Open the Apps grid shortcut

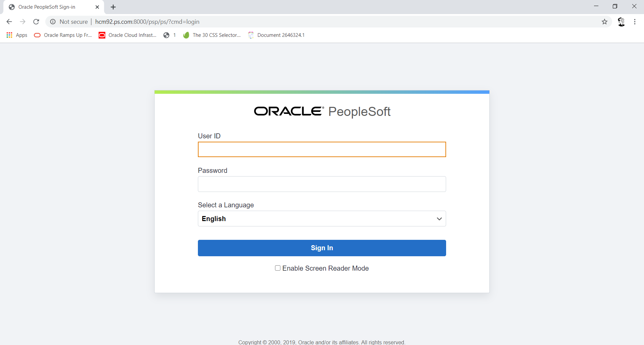click(17, 35)
